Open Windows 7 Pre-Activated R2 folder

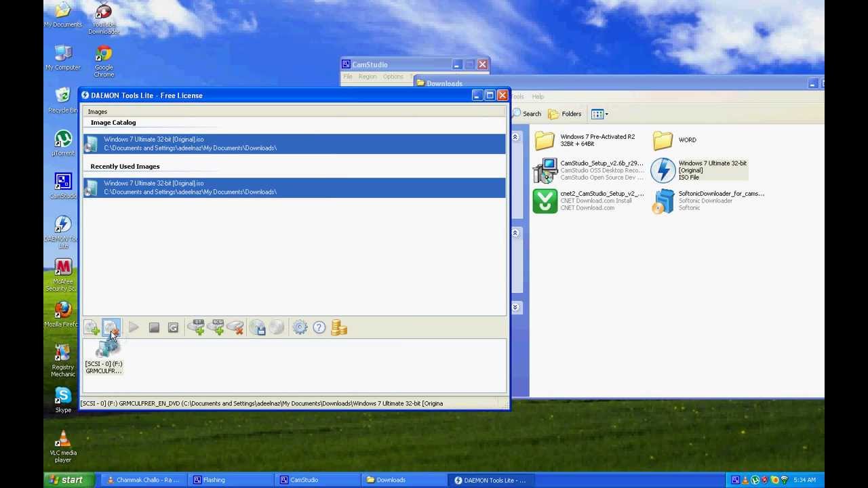click(584, 140)
